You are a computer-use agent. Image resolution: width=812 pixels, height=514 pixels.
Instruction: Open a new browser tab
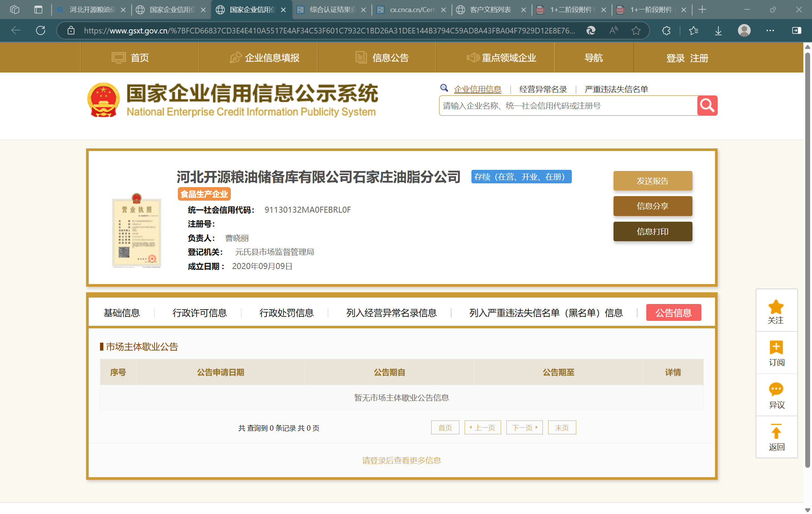click(702, 9)
